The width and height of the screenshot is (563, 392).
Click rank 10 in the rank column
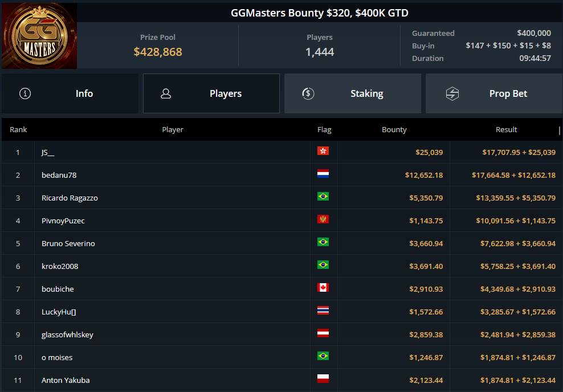coord(18,358)
